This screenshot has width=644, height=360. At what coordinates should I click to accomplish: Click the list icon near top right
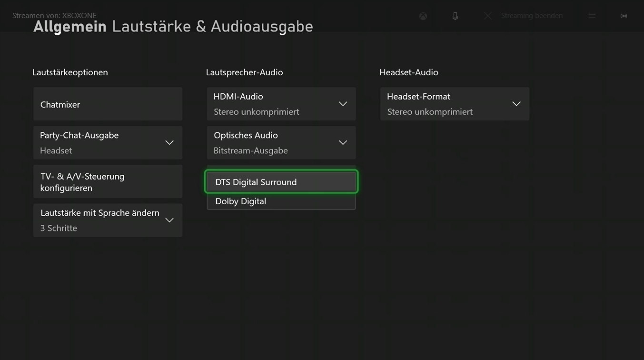(x=591, y=16)
